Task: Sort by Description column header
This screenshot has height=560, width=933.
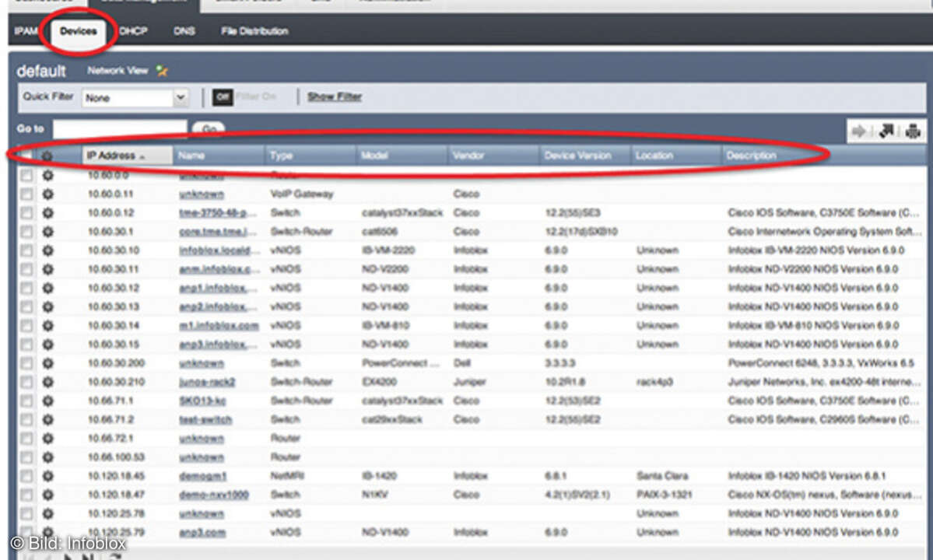Action: click(x=824, y=155)
